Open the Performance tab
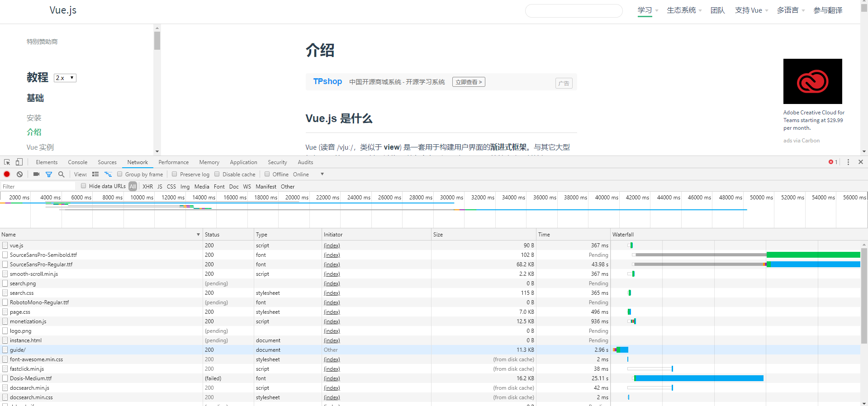The height and width of the screenshot is (406, 868). [173, 162]
